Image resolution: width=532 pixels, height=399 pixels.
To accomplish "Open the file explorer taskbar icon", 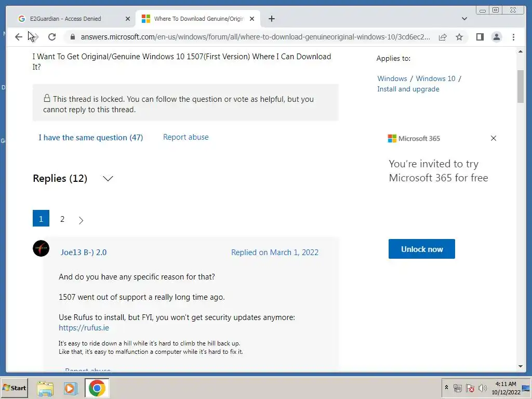I will point(45,388).
